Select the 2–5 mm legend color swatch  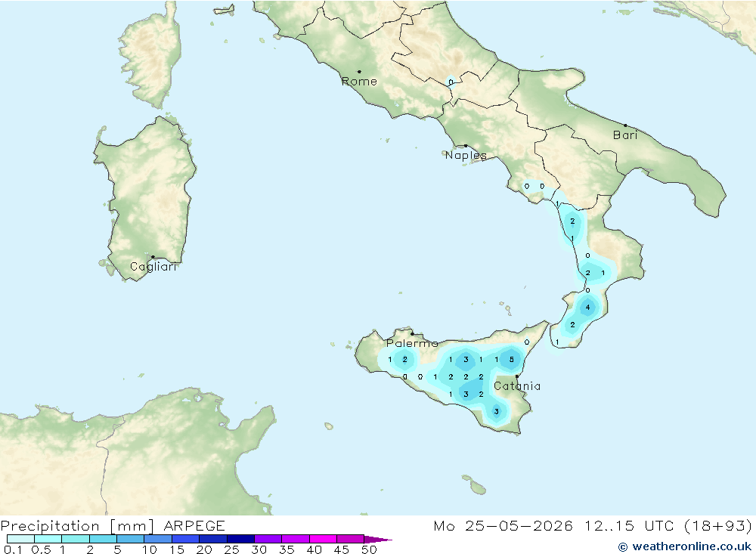click(x=103, y=539)
